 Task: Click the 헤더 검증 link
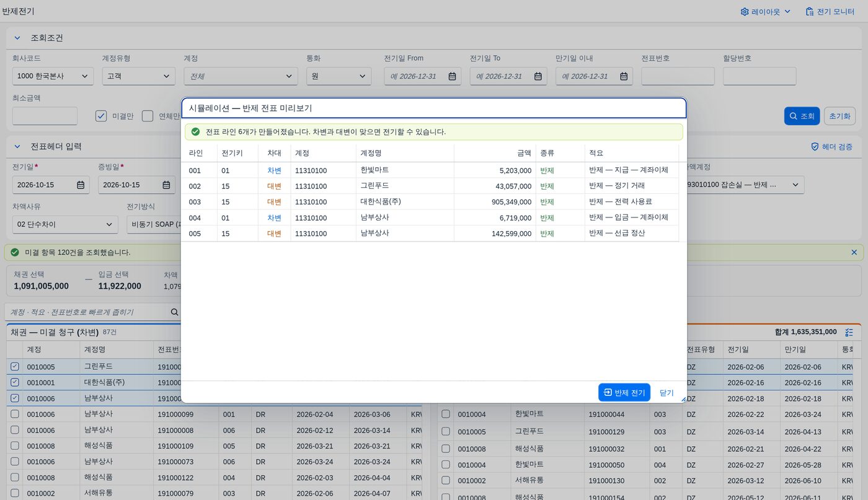(x=831, y=147)
